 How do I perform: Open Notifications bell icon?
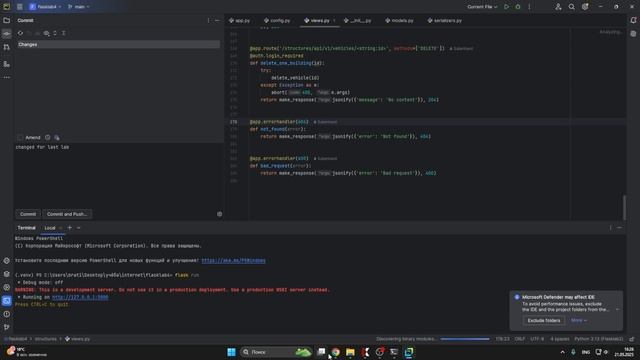[633, 20]
